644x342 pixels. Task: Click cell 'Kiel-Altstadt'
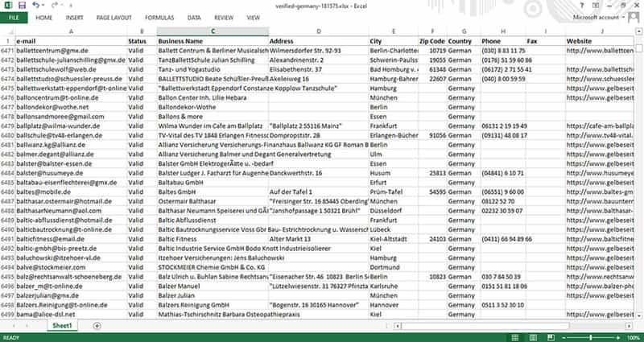click(394, 239)
